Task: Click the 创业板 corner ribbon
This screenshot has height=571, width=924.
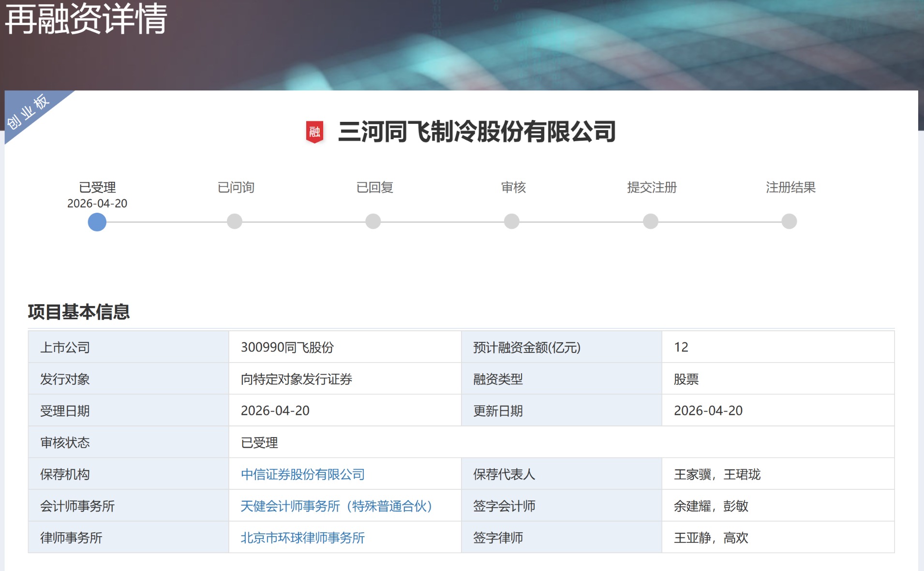Action: point(29,112)
